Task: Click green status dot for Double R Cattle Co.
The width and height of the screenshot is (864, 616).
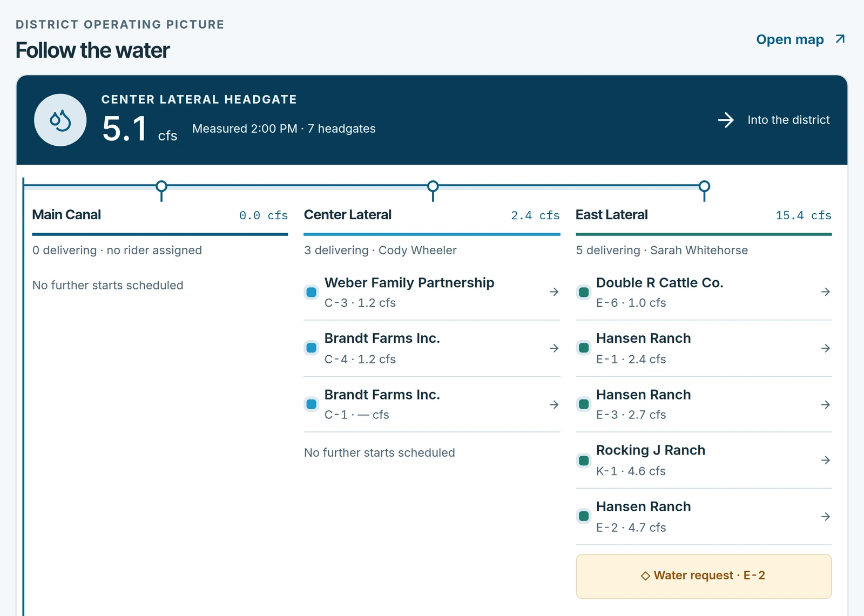Action: pos(584,292)
